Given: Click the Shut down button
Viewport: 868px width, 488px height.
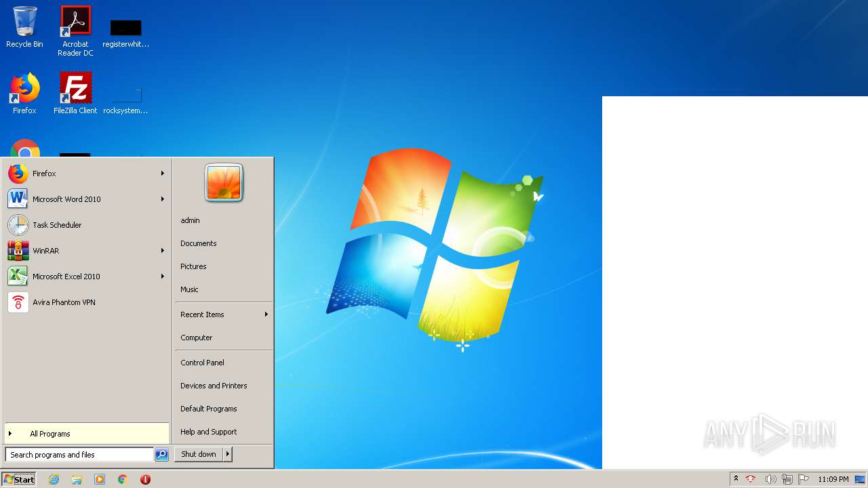Looking at the screenshot, I should click(x=199, y=454).
